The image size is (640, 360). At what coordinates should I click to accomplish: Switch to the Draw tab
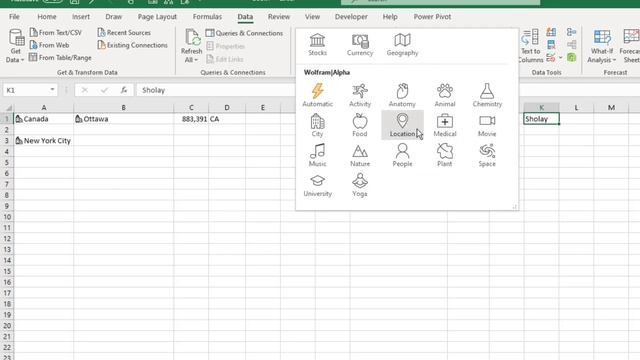113,17
